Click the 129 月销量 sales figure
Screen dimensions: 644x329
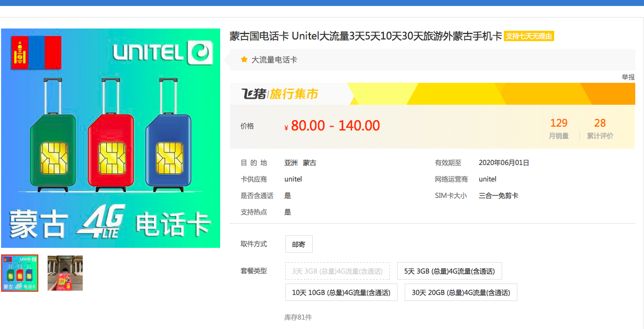coord(559,129)
